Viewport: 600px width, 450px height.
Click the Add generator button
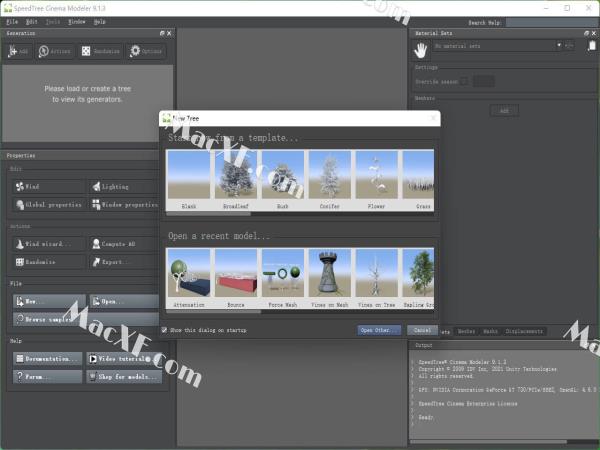(19, 51)
